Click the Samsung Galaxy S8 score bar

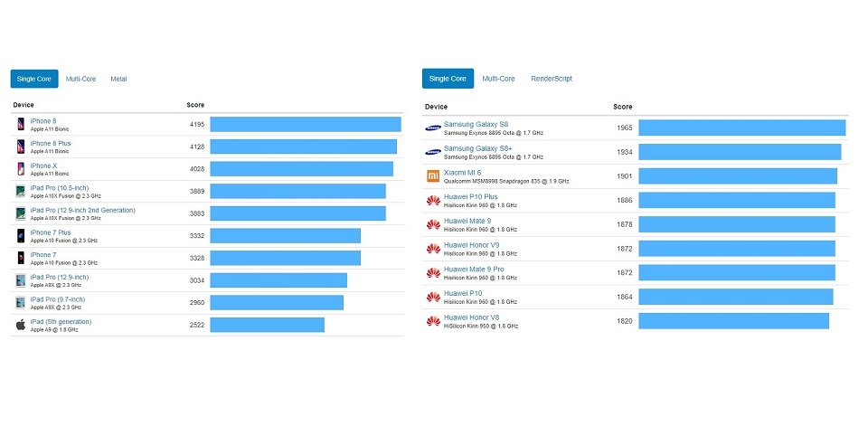tap(741, 128)
